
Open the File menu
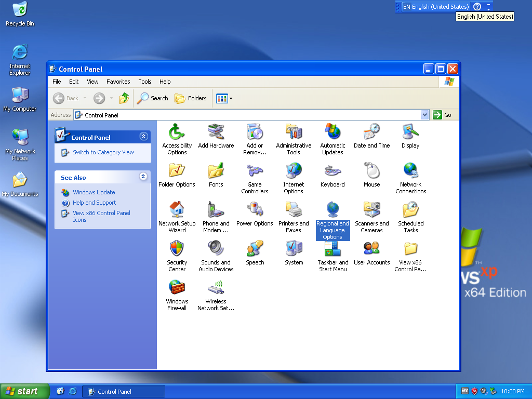[x=57, y=82]
